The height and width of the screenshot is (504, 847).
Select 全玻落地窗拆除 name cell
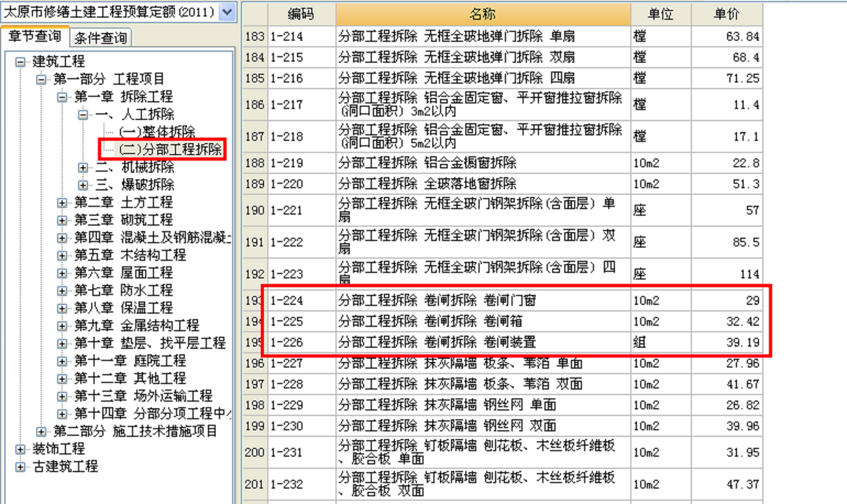click(483, 184)
